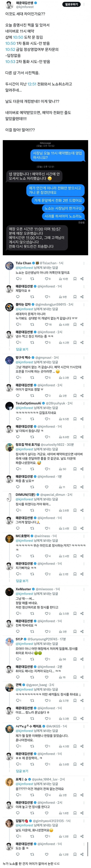Bookmark Tsla Chan's reply
This screenshot has height=868, width=91.
[75, 279]
